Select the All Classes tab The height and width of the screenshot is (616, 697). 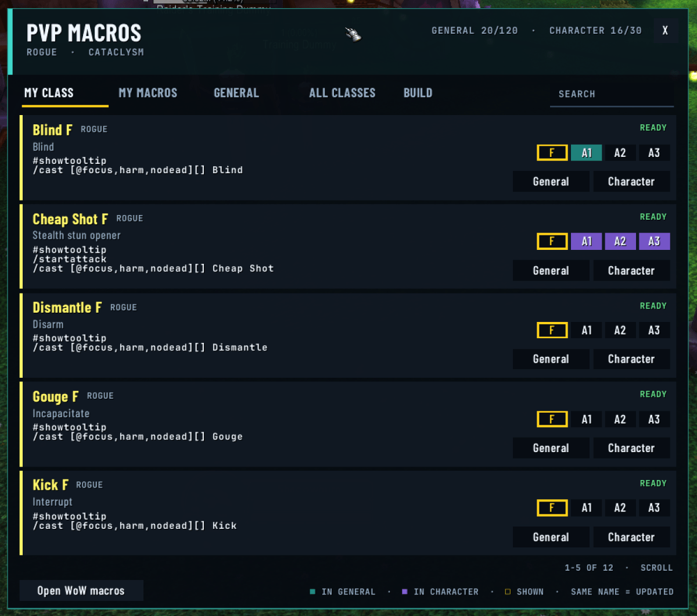[x=342, y=93]
